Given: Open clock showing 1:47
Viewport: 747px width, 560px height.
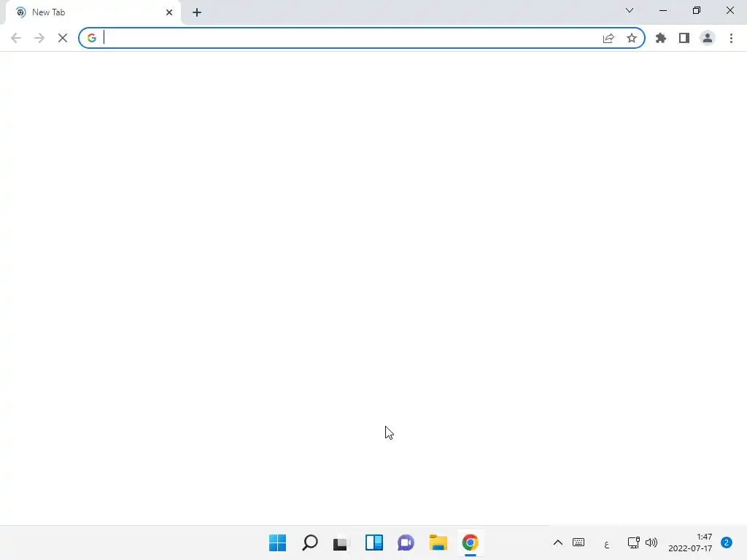Looking at the screenshot, I should (x=690, y=542).
